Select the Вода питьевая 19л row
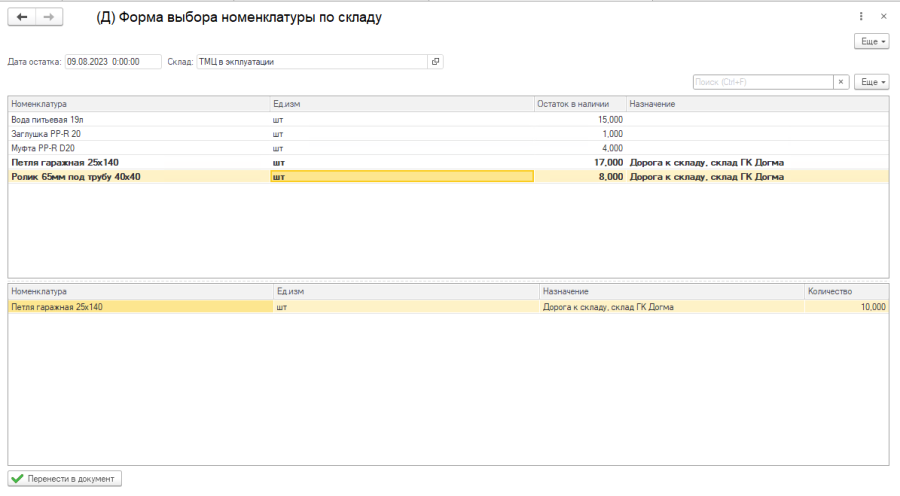The image size is (900, 496). 138,119
